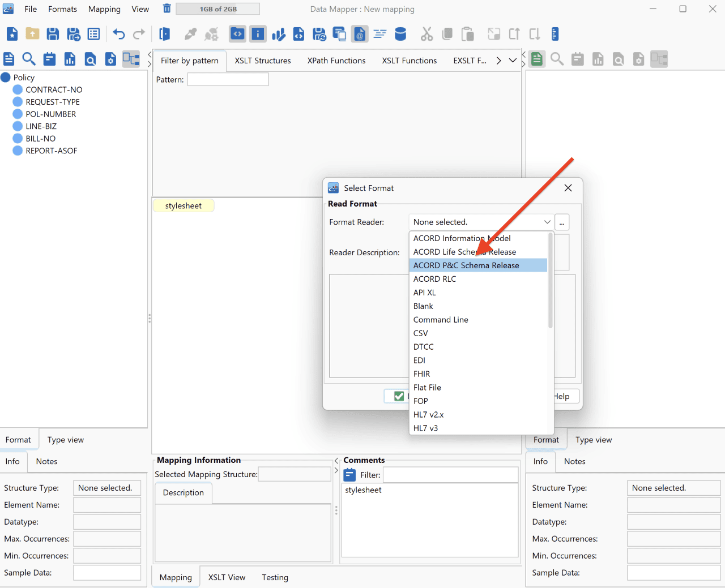
Task: Click the cut scissors icon
Action: tap(427, 34)
